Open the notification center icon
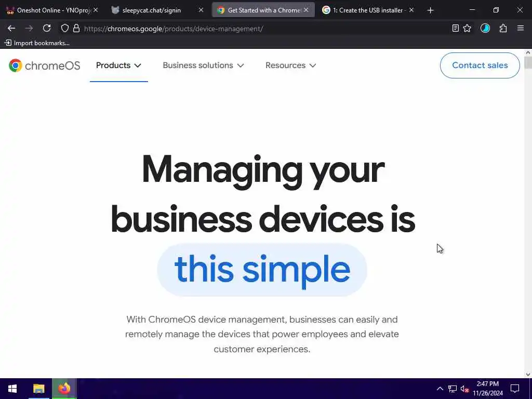This screenshot has width=532, height=399. (x=515, y=389)
